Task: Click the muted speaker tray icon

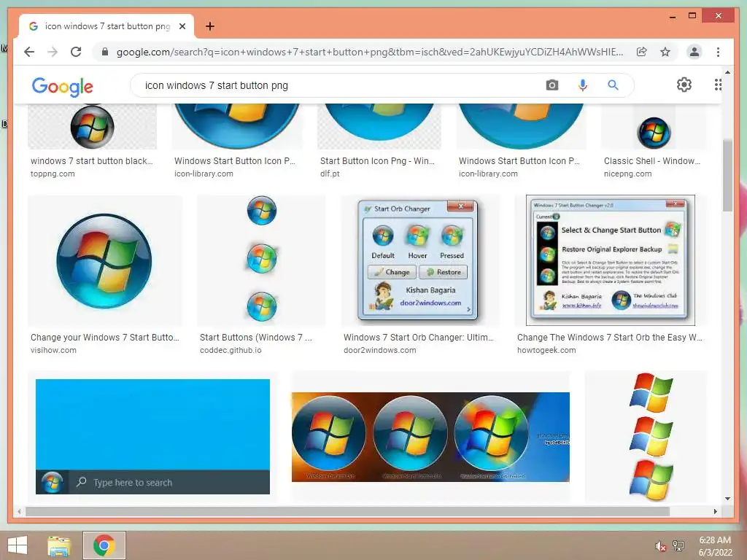Action: 660,546
